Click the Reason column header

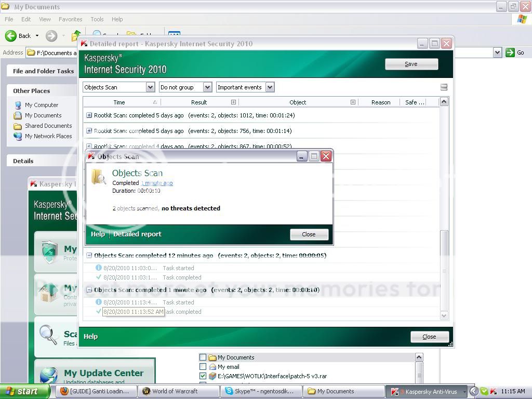point(381,102)
